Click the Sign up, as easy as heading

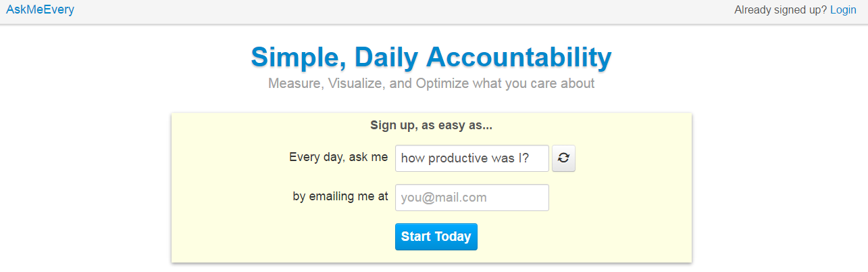(x=431, y=125)
